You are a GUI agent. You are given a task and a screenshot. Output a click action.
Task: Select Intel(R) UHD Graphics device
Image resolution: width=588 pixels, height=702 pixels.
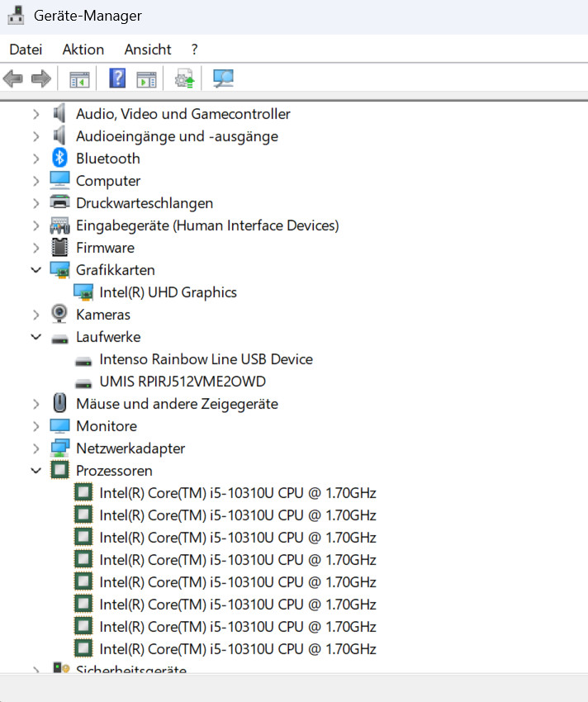click(x=168, y=292)
